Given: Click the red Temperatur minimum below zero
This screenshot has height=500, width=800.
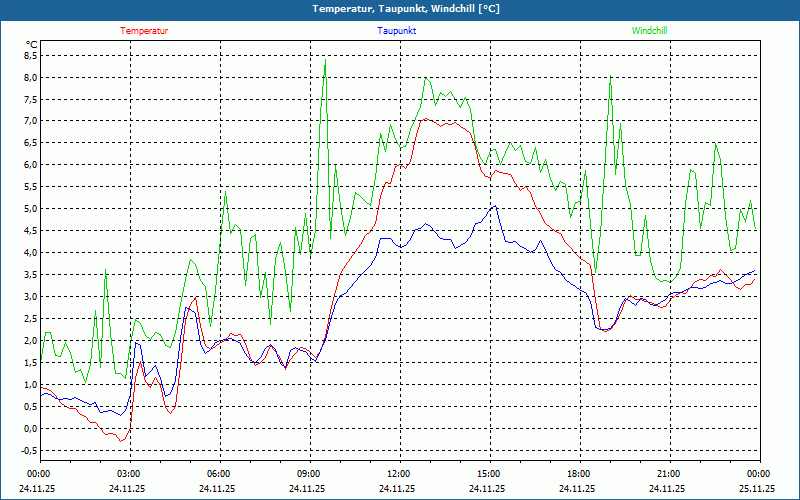Looking at the screenshot, I should (121, 440).
